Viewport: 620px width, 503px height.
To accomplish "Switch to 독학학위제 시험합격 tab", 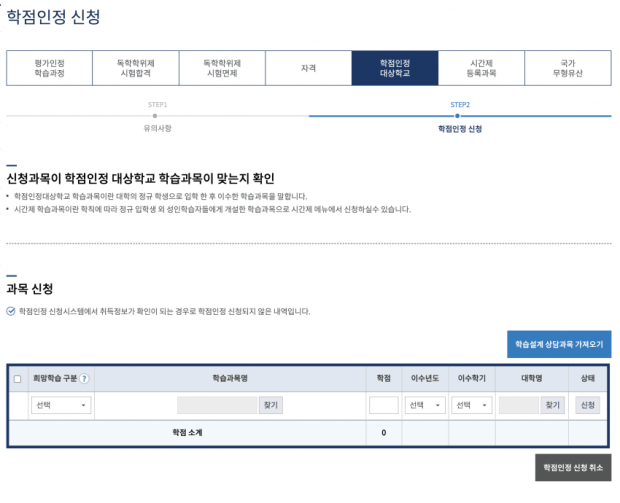I will 136,68.
